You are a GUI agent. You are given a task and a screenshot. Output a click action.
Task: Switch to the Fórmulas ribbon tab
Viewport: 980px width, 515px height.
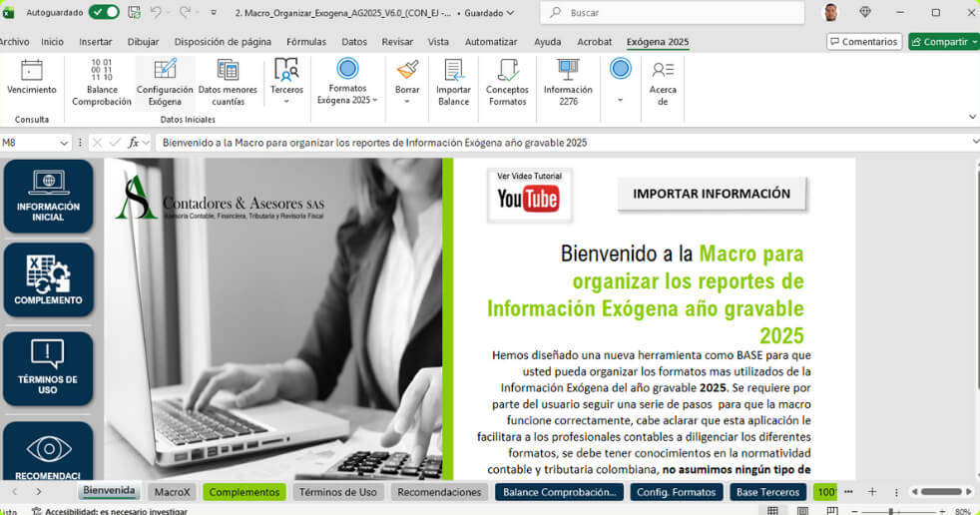pyautogui.click(x=306, y=41)
